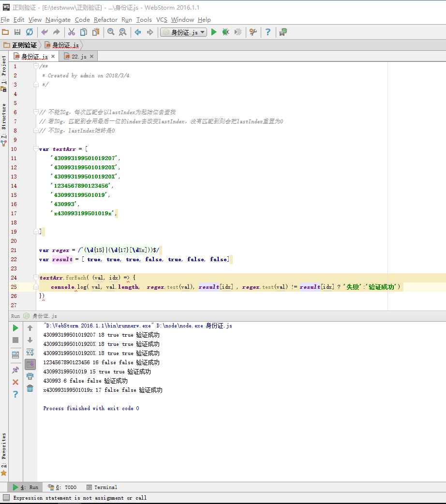The image size is (446, 504).
Task: Open the run configuration dropdown 身份证.js
Action: 184,32
